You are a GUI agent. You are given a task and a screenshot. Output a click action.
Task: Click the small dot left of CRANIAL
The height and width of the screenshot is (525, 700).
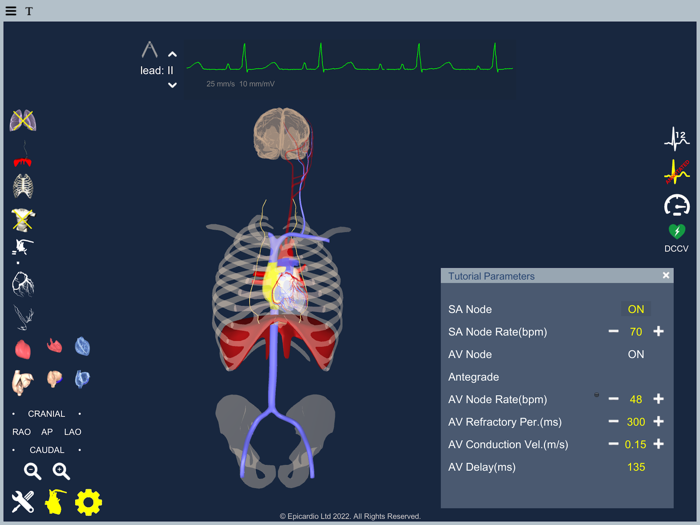[x=13, y=414]
